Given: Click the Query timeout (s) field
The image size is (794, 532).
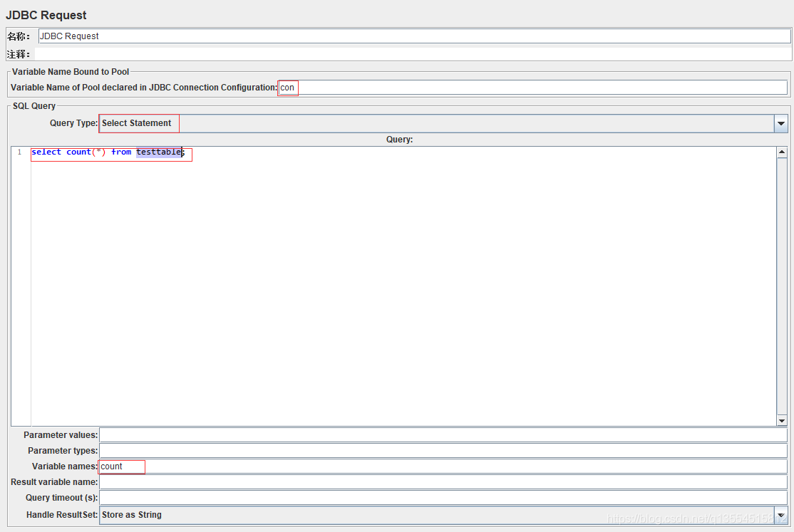Looking at the screenshot, I should pos(443,498).
